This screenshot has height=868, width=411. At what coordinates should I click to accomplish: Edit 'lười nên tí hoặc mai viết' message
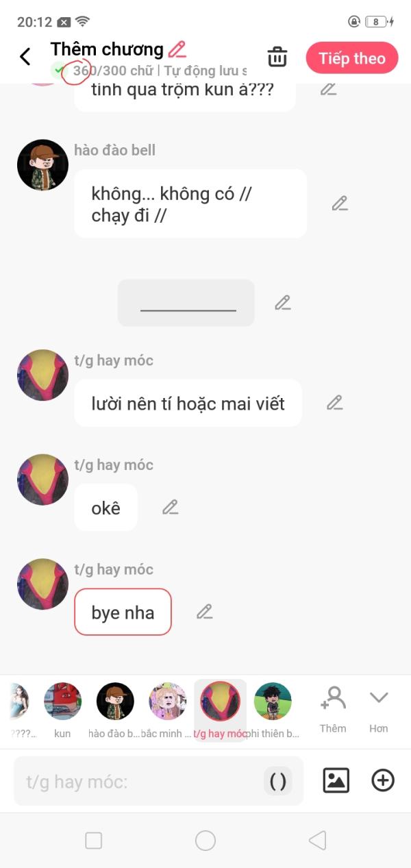click(334, 403)
